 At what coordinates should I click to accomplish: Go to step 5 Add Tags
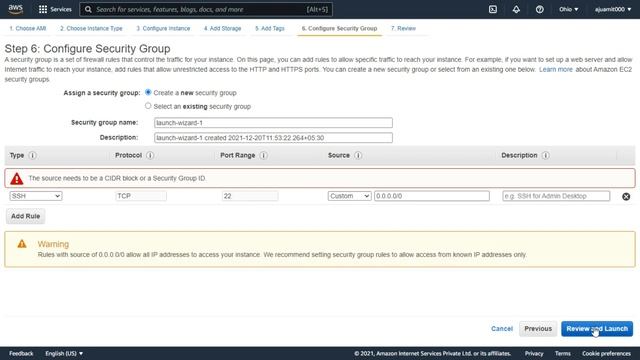pos(270,29)
